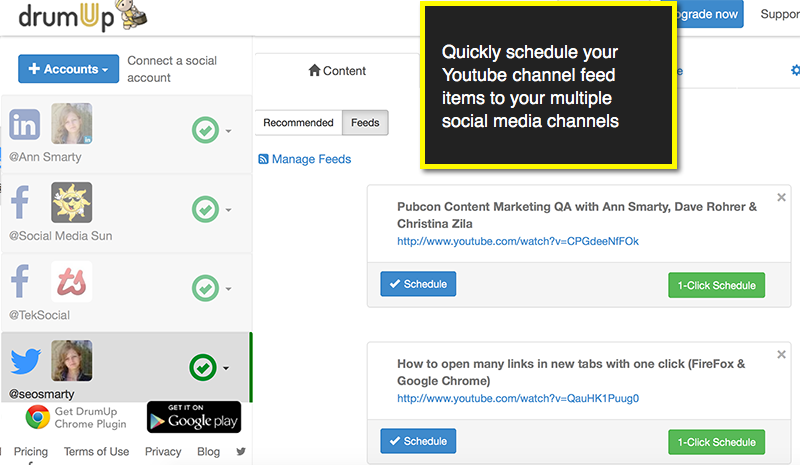Select the Social Media Sun avatar
800x465 pixels.
71,202
